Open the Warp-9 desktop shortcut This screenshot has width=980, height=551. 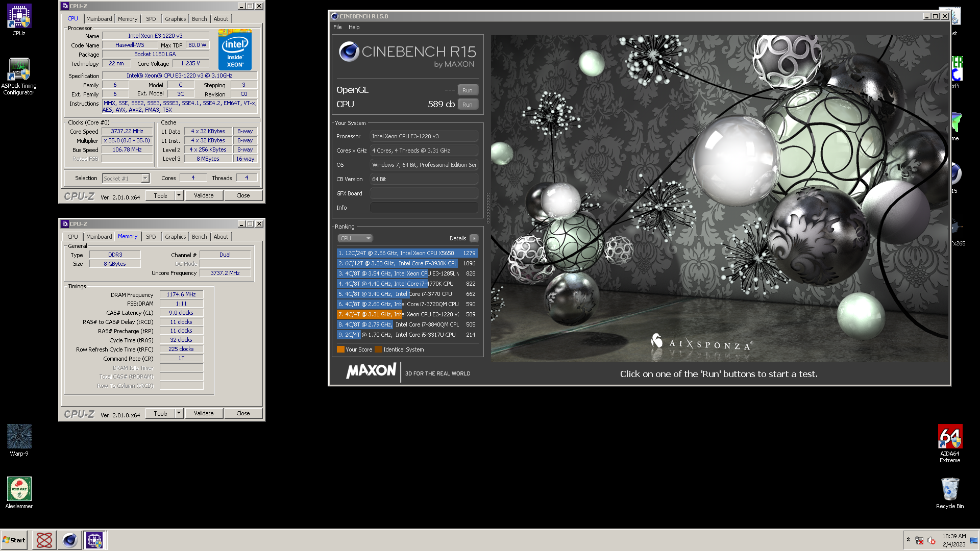pyautogui.click(x=19, y=440)
